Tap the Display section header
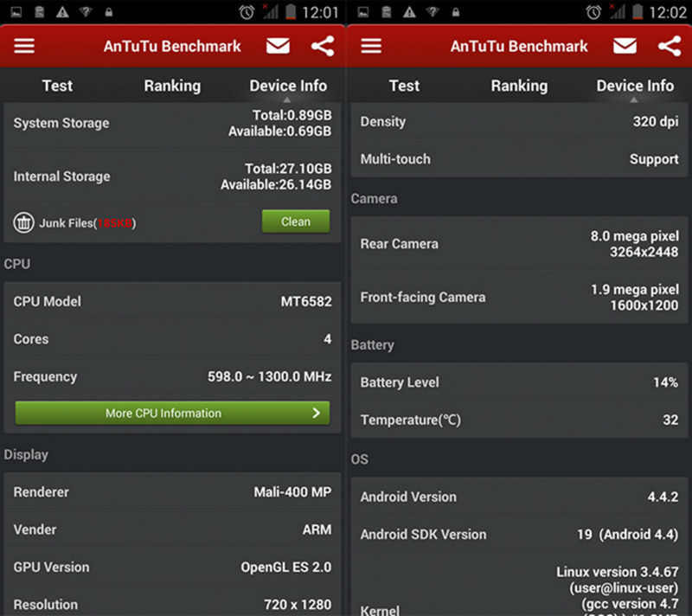The image size is (692, 616). coord(26,455)
